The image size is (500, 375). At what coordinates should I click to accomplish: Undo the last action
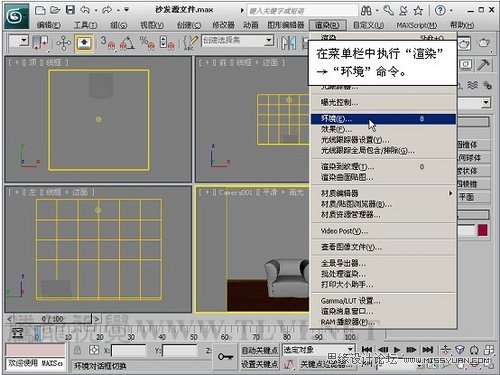tap(85, 10)
